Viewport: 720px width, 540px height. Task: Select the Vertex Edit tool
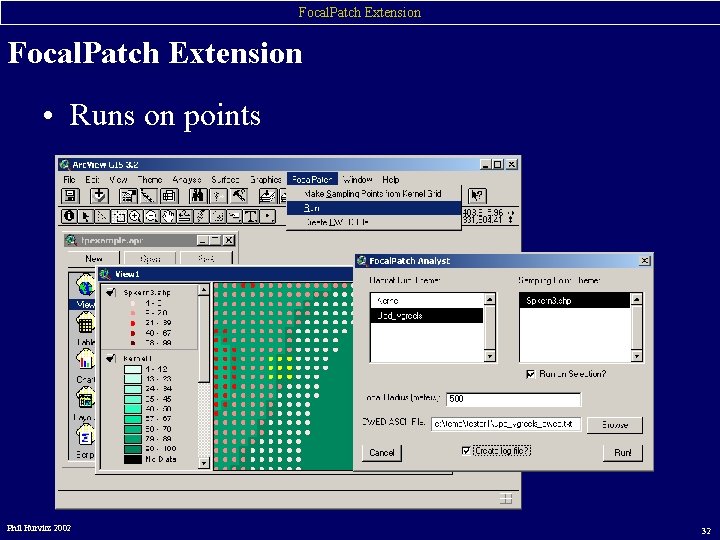click(102, 216)
